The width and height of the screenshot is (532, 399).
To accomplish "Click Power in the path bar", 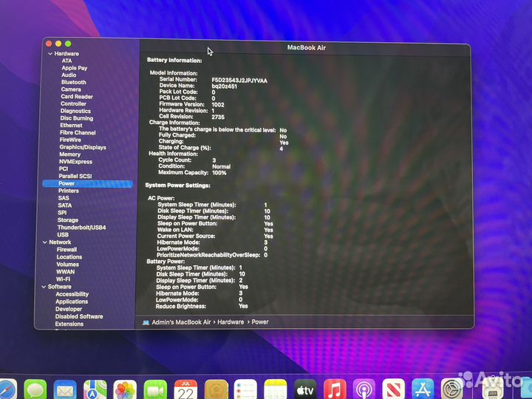I will (x=260, y=322).
